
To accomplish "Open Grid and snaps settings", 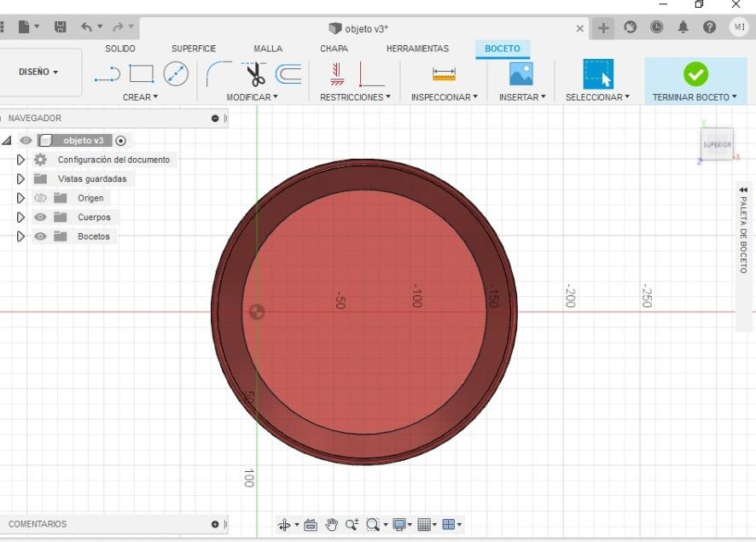I will click(424, 525).
